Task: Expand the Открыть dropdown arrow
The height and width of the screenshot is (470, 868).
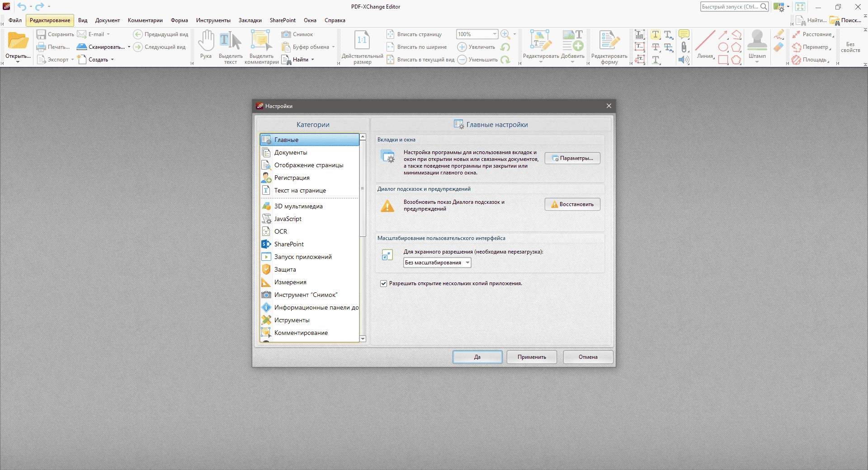Action: tap(18, 62)
